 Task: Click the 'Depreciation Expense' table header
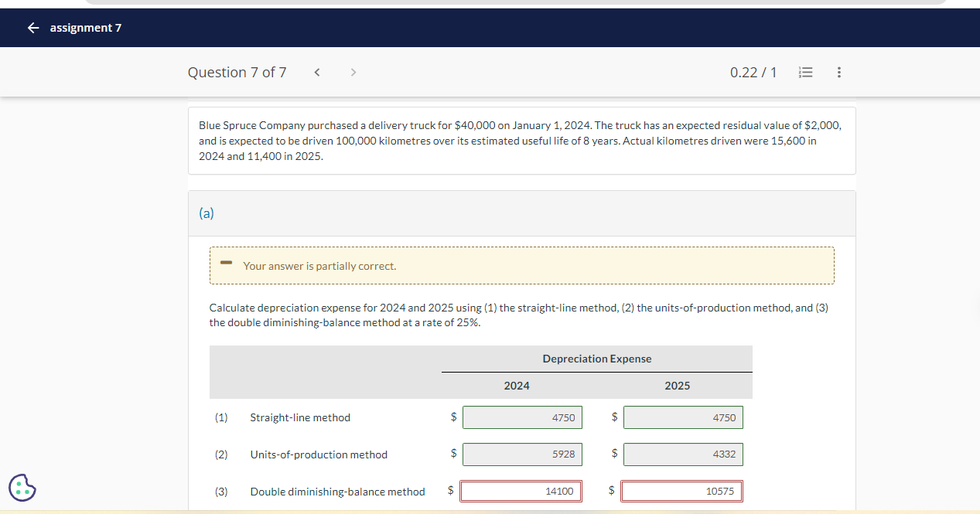click(x=597, y=359)
